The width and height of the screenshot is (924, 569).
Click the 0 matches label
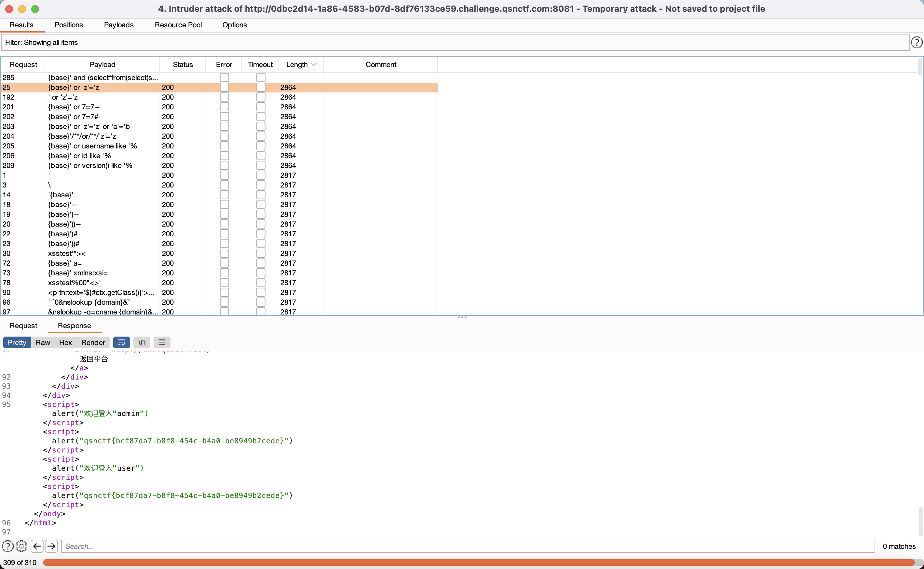point(899,547)
